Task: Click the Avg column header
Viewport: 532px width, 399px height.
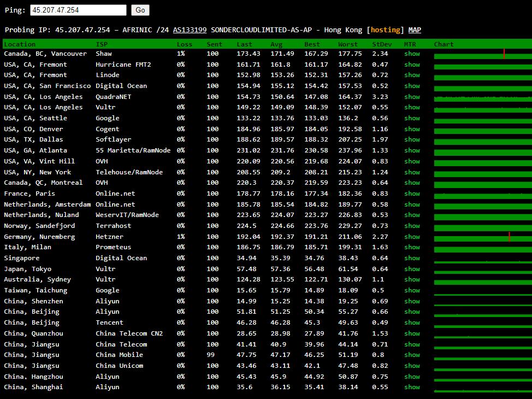Action: coord(276,44)
